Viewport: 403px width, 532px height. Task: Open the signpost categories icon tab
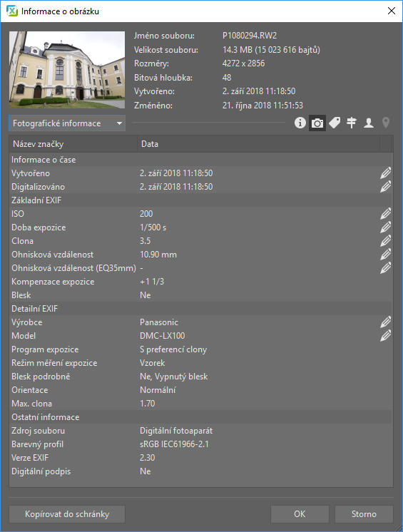(x=352, y=123)
